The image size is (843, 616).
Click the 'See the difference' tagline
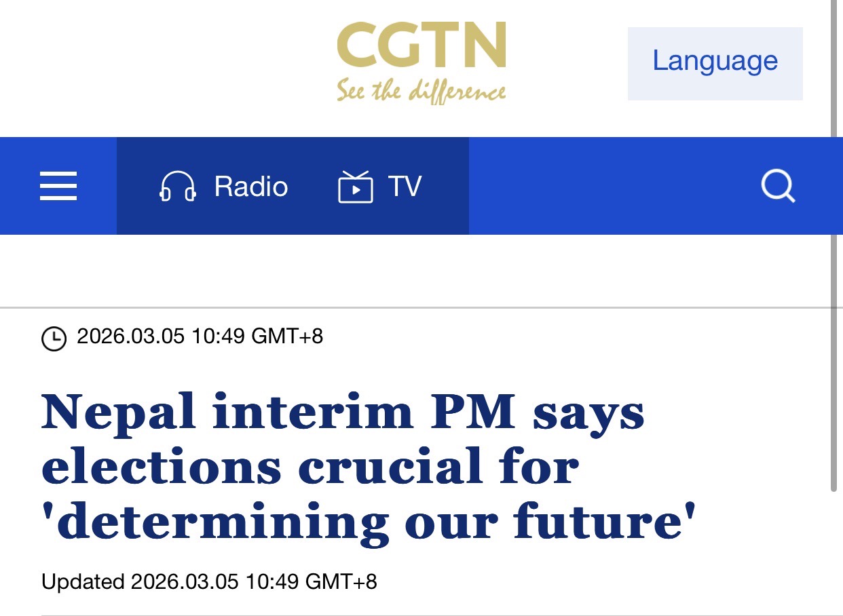[421, 92]
